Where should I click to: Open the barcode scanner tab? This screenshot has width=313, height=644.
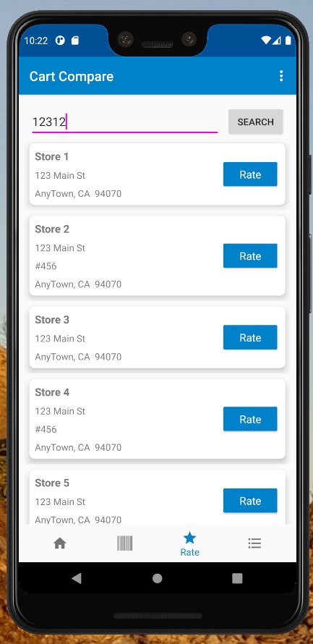tap(125, 543)
